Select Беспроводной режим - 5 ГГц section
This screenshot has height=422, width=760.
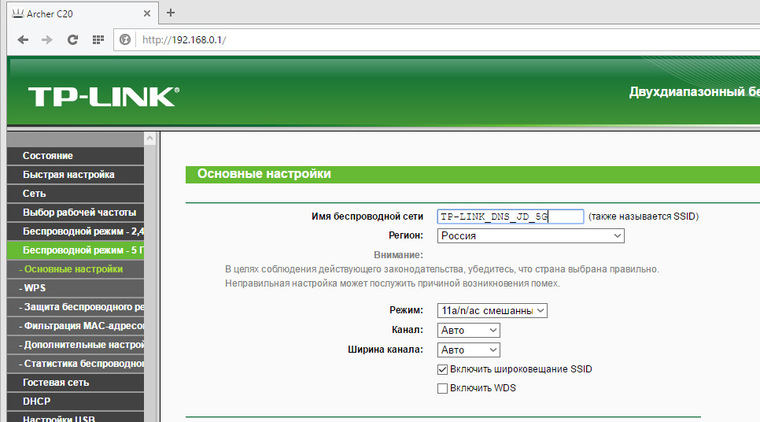pyautogui.click(x=76, y=250)
